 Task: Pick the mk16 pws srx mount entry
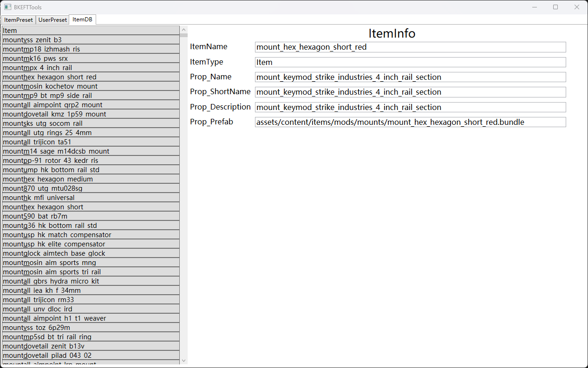[91, 58]
